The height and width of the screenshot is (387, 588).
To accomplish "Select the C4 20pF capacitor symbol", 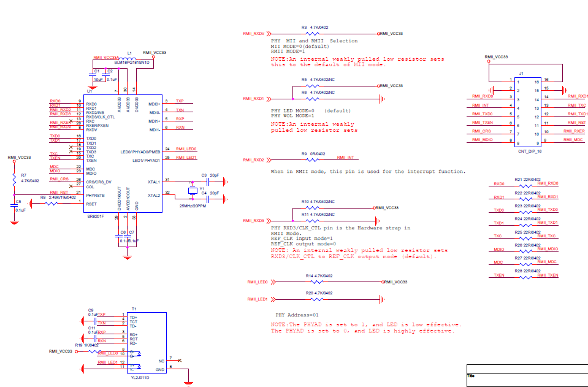I will point(208,199).
